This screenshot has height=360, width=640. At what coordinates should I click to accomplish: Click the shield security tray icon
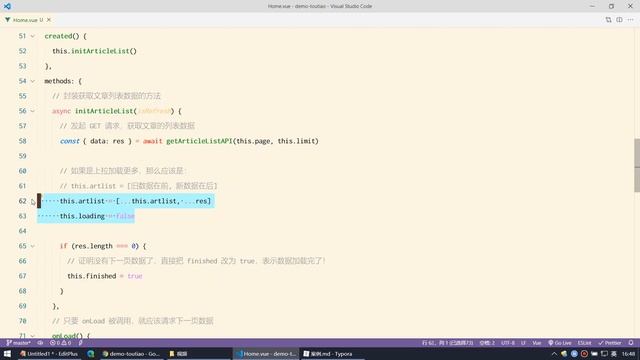564,354
